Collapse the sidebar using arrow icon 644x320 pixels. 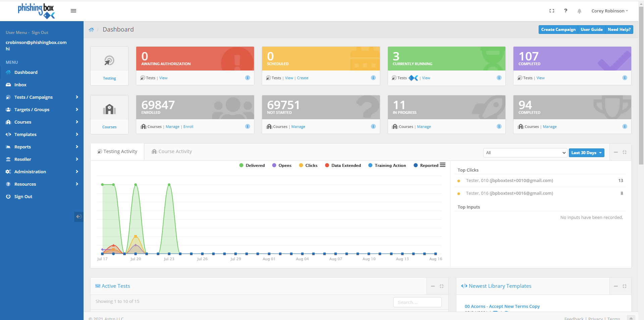(x=79, y=217)
